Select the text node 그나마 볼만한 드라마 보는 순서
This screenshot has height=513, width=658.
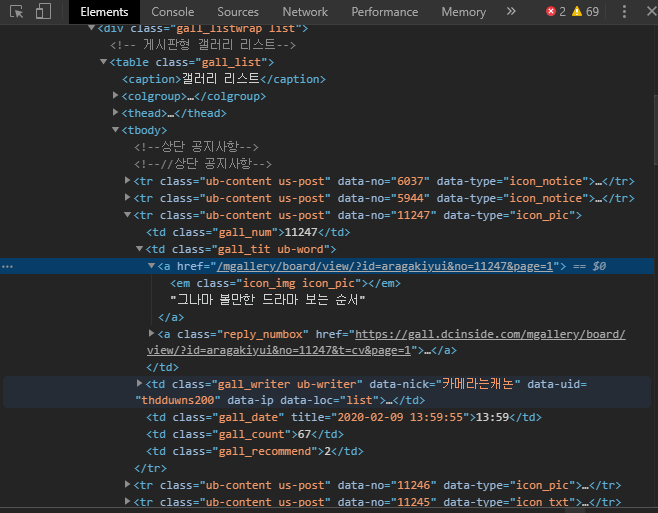(x=268, y=300)
